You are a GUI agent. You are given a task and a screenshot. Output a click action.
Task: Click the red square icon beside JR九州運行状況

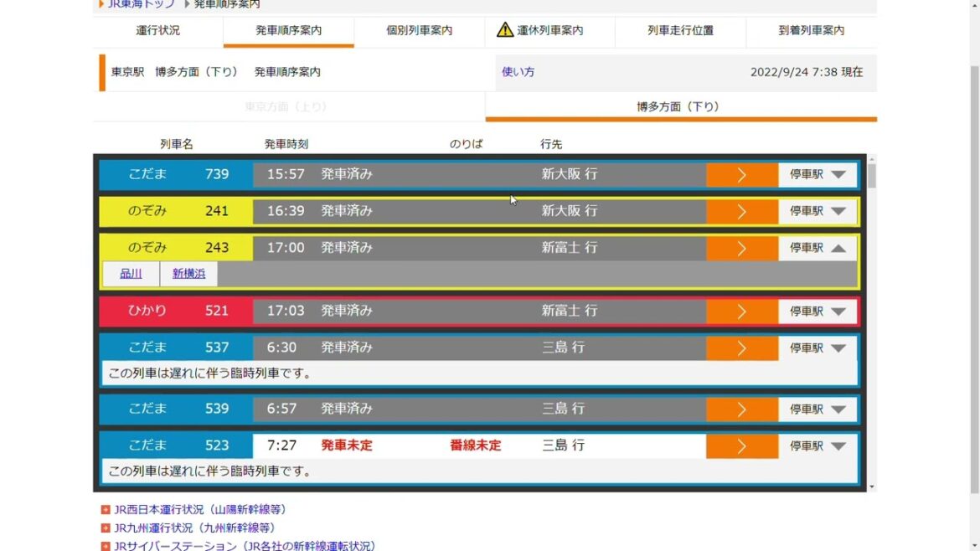click(x=105, y=528)
